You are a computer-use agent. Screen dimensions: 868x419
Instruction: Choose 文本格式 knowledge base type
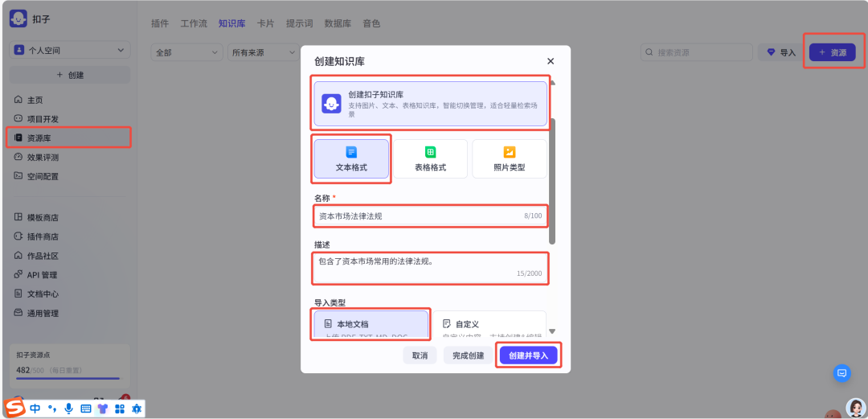click(x=351, y=158)
